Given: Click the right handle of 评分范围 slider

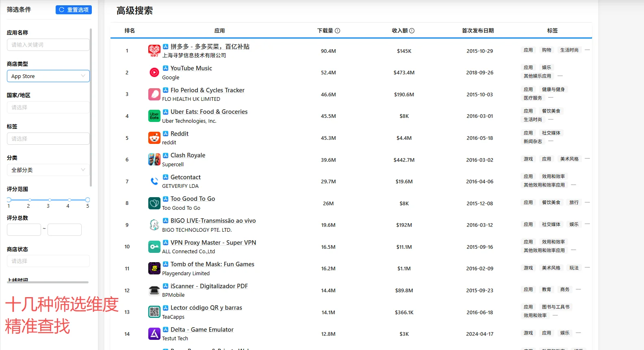Looking at the screenshot, I should [x=87, y=200].
